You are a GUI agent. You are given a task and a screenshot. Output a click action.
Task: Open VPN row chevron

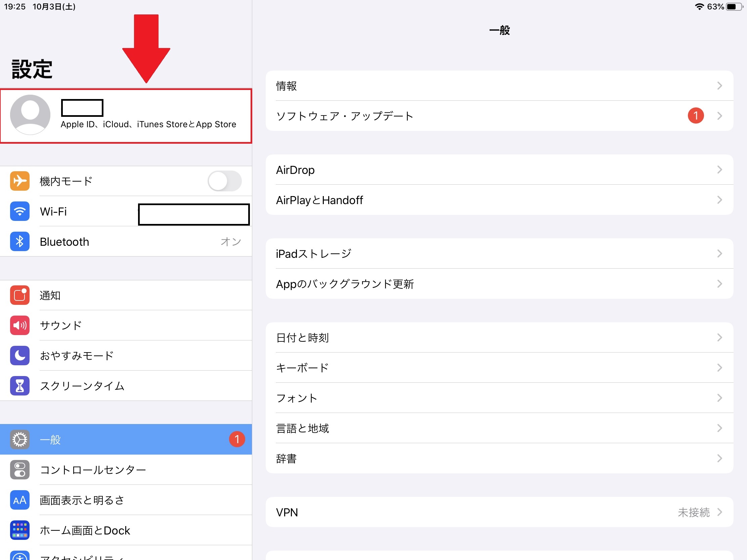[x=720, y=512]
